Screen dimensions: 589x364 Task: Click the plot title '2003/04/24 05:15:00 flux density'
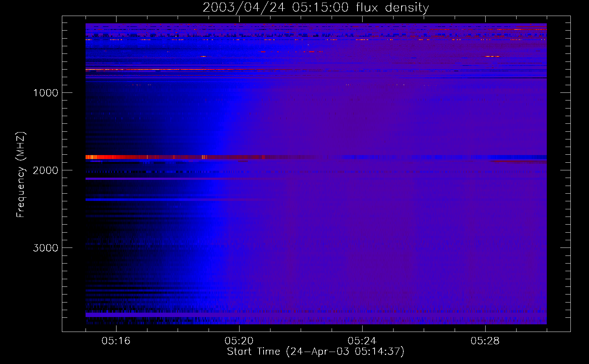pos(316,7)
